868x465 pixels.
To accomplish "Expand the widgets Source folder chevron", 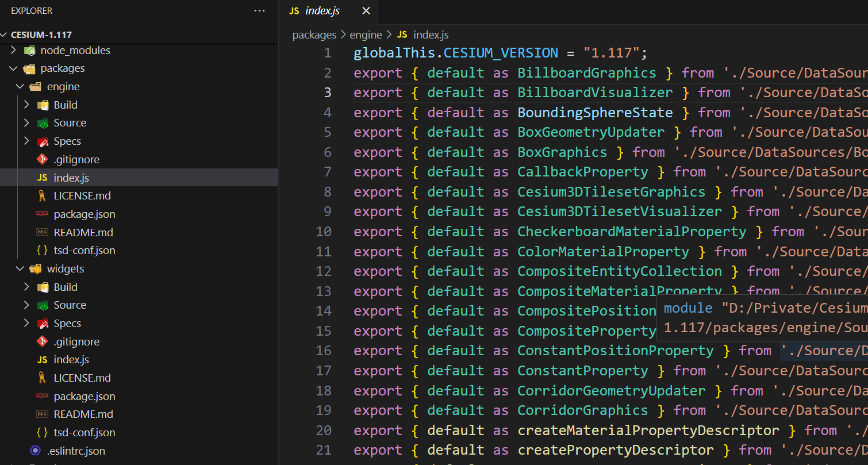I will pos(26,305).
